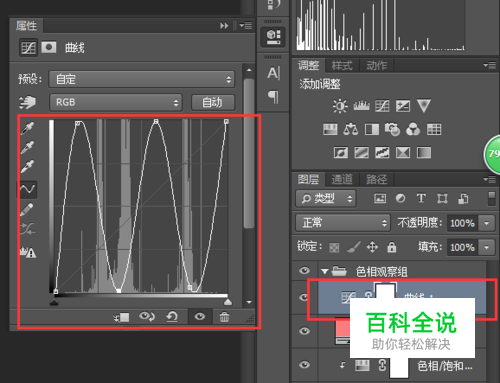Click the smooth curve values icon
Image resolution: width=500 pixels, height=383 pixels.
pyautogui.click(x=27, y=229)
